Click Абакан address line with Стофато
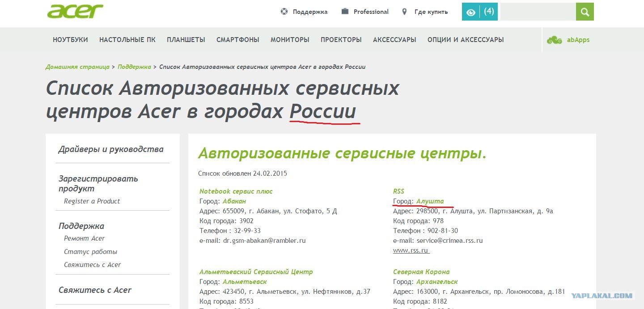Screen dimensions: 644x309 click(x=268, y=211)
